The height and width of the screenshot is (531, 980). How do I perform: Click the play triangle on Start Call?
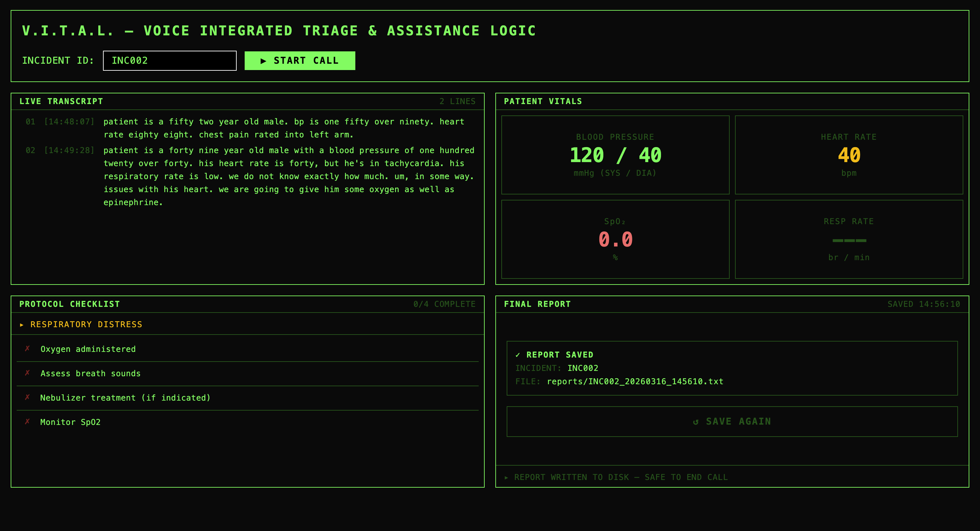click(263, 61)
